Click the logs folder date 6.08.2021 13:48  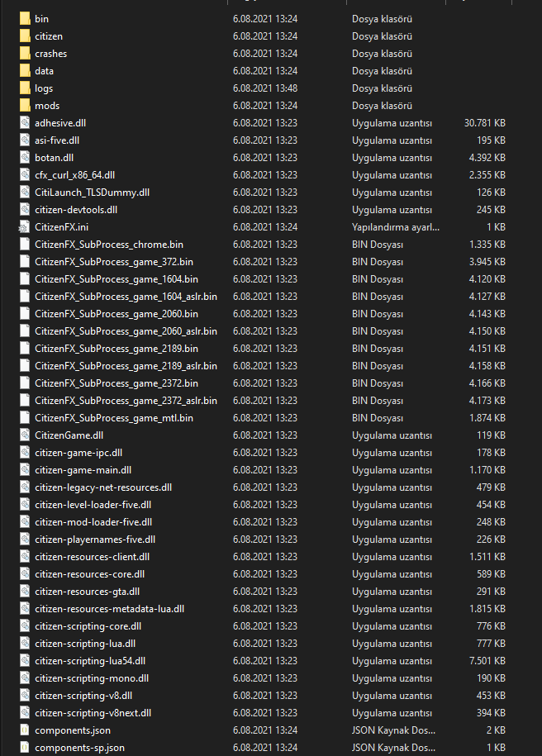265,88
